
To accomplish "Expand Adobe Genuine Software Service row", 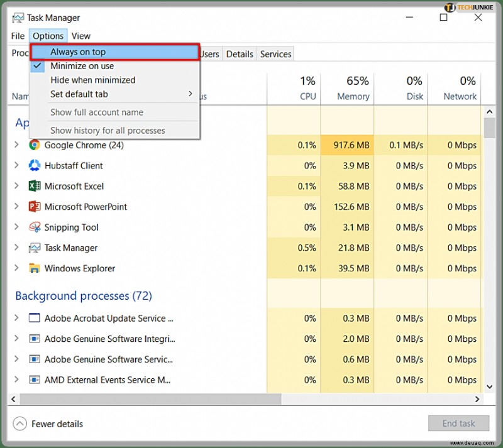I will (x=16, y=359).
